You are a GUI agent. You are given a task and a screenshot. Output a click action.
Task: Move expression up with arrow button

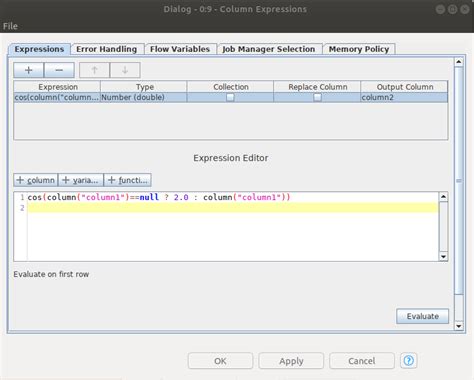(94, 70)
